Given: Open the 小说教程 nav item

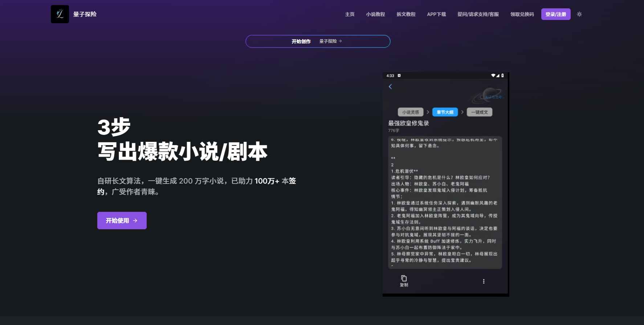Looking at the screenshot, I should coord(375,14).
